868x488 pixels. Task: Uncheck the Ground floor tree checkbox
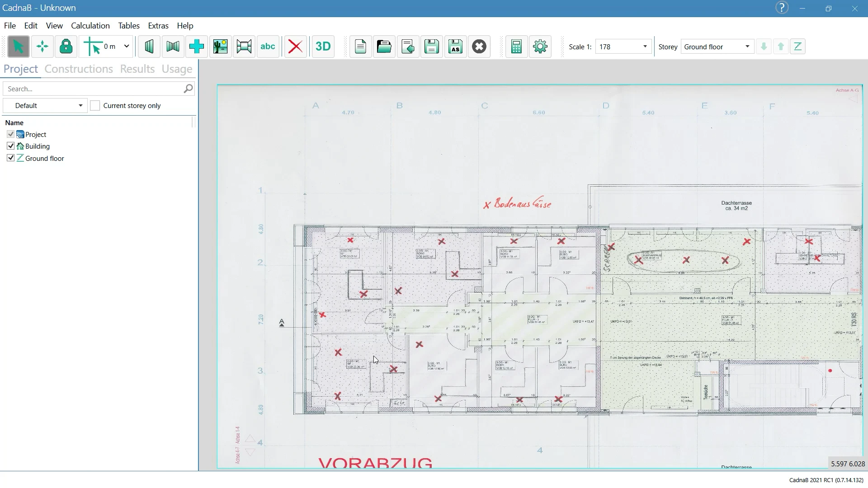pos(10,158)
